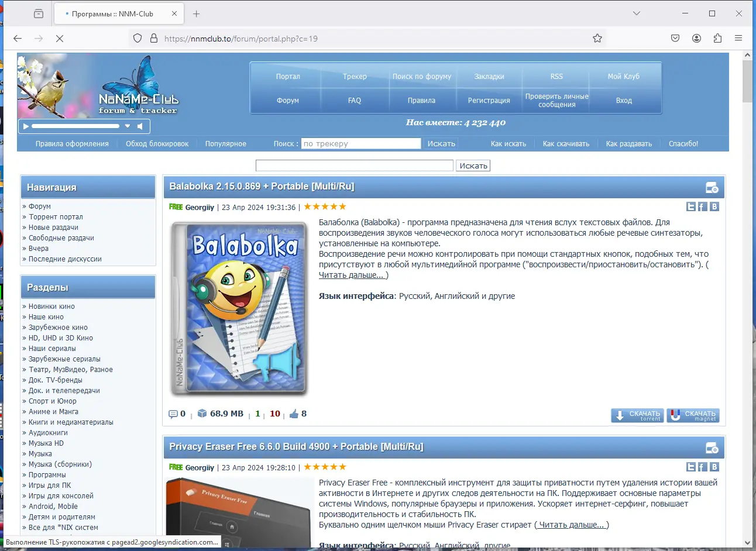Viewport: 756px width, 551px height.
Task: Open the Вход login menu item
Action: [624, 101]
